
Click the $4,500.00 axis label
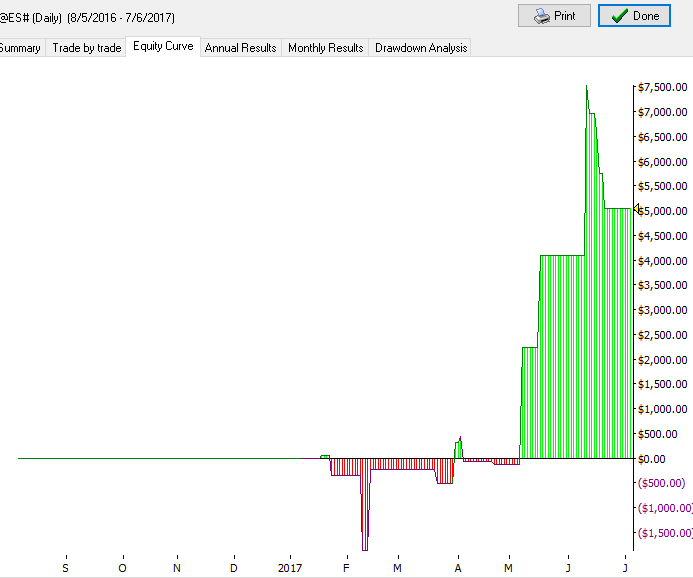[663, 236]
